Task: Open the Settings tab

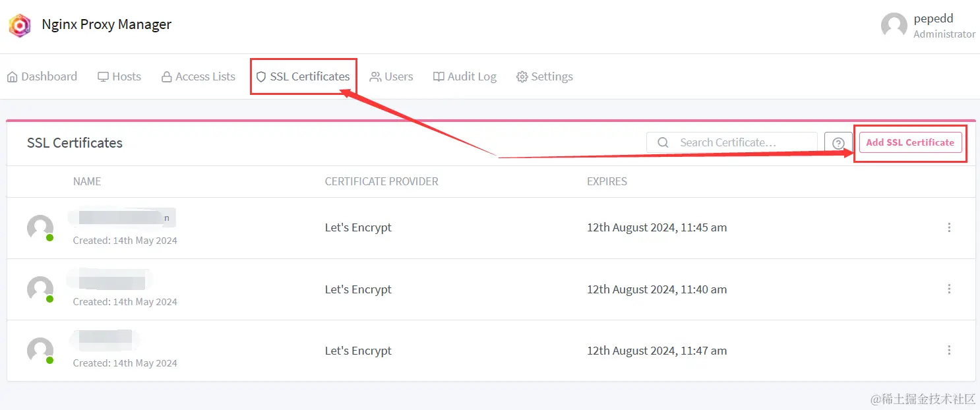Action: tap(545, 76)
